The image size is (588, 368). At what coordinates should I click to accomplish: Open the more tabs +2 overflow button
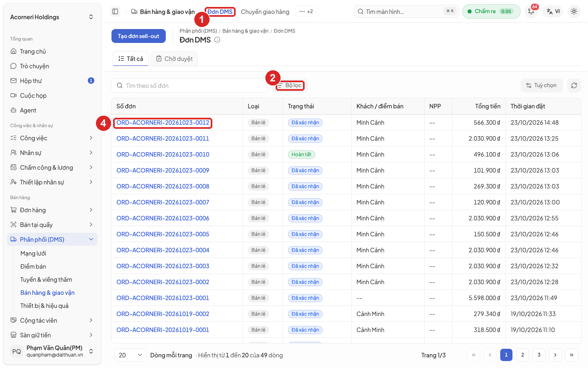click(x=306, y=11)
